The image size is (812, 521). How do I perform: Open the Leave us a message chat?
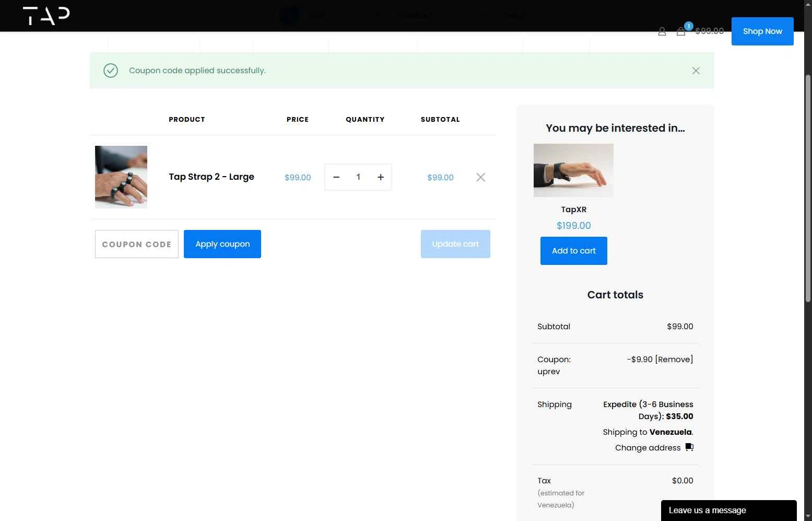(x=729, y=511)
